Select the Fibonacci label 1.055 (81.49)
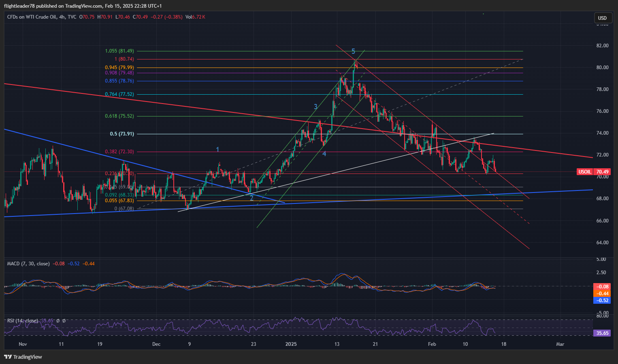 coord(119,51)
